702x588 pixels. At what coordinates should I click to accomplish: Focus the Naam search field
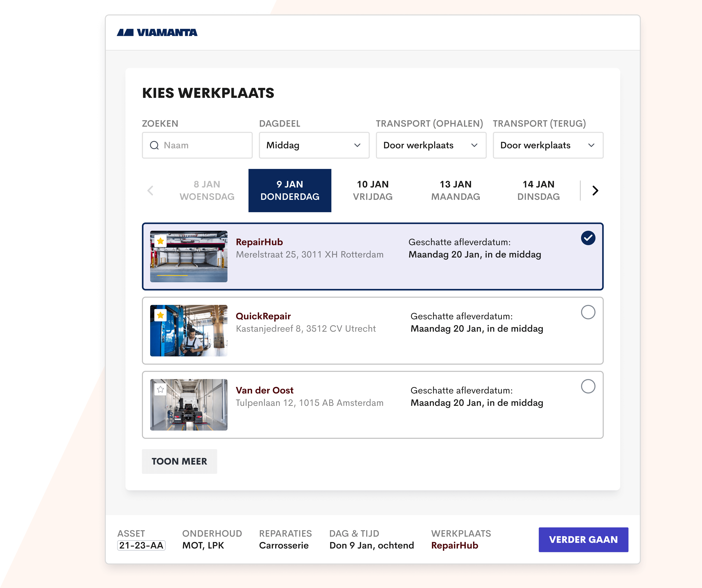[197, 145]
